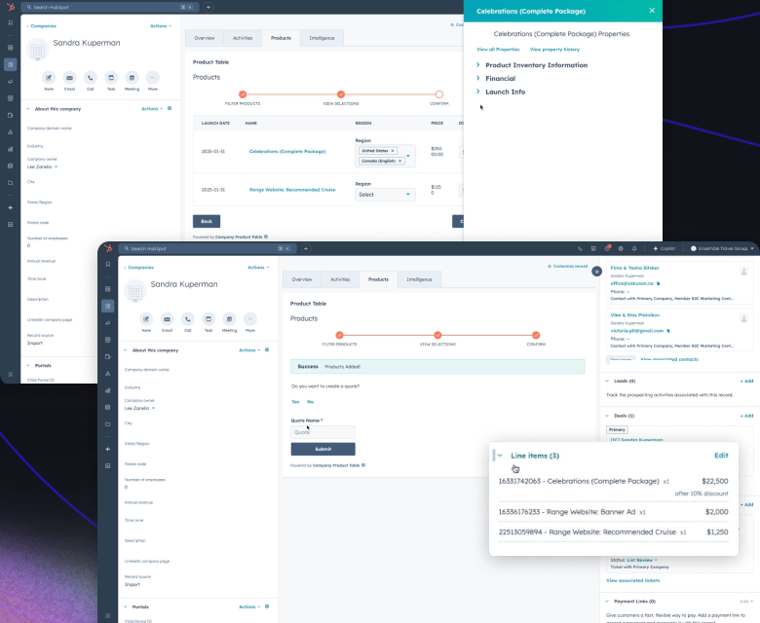Viewport: 760px width, 623px height.
Task: Expand the Financial properties section
Action: pyautogui.click(x=478, y=78)
